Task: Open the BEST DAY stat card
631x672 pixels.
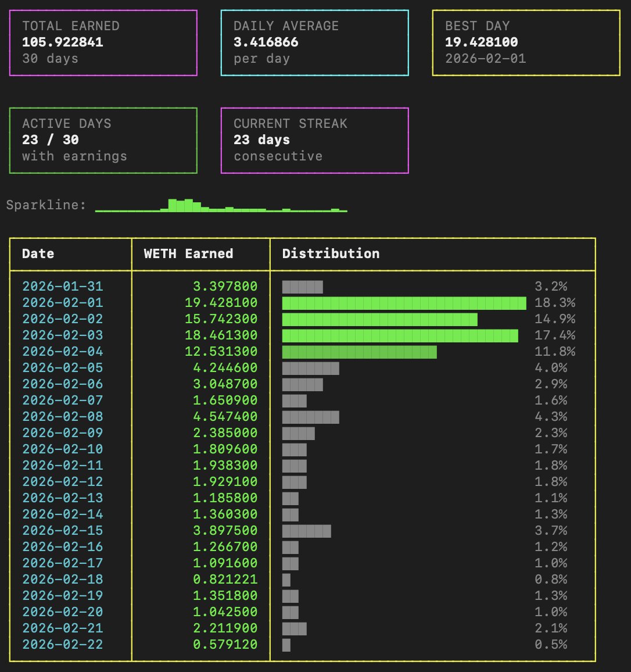Action: (525, 42)
